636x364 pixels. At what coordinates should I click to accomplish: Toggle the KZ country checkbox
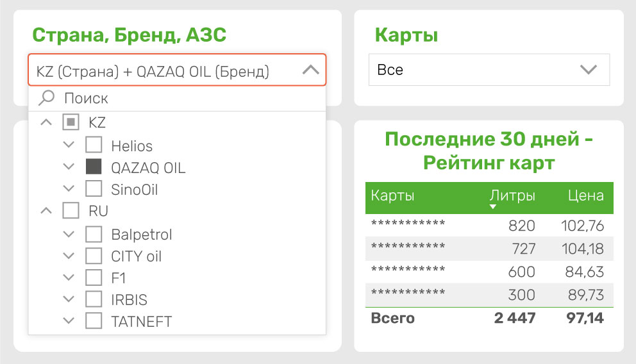point(71,122)
